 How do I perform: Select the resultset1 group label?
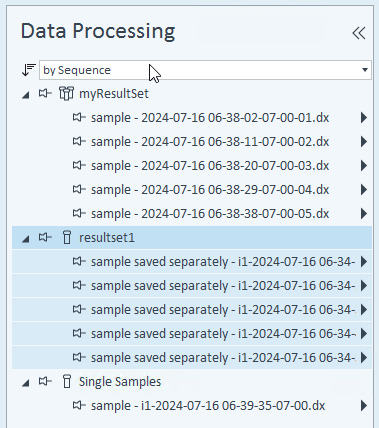coord(107,238)
